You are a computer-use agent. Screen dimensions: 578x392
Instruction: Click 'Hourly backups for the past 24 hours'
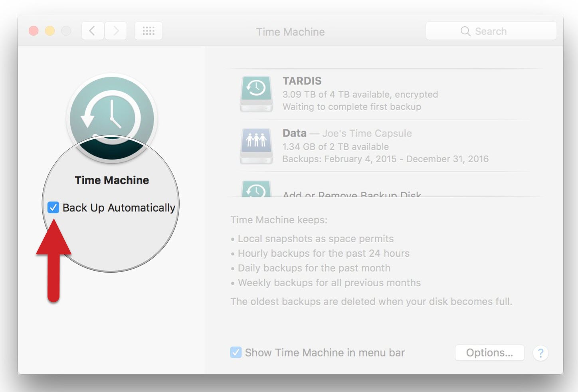click(x=324, y=253)
